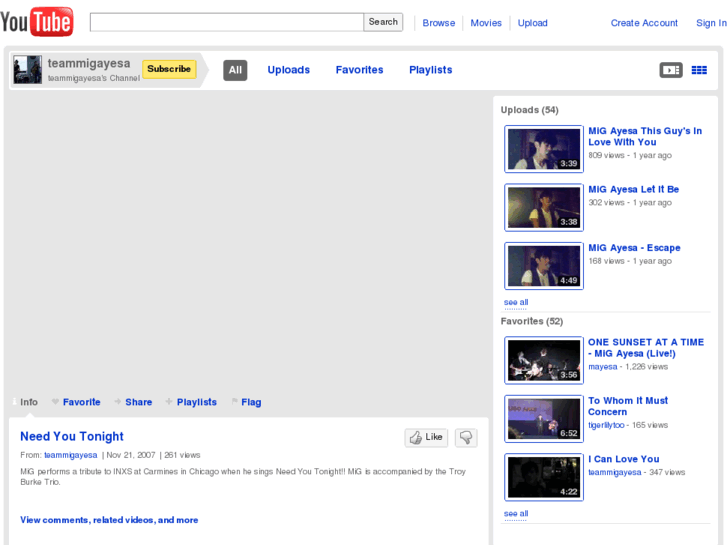View comments, related videos, and more
This screenshot has height=545, width=727.
pyautogui.click(x=109, y=520)
